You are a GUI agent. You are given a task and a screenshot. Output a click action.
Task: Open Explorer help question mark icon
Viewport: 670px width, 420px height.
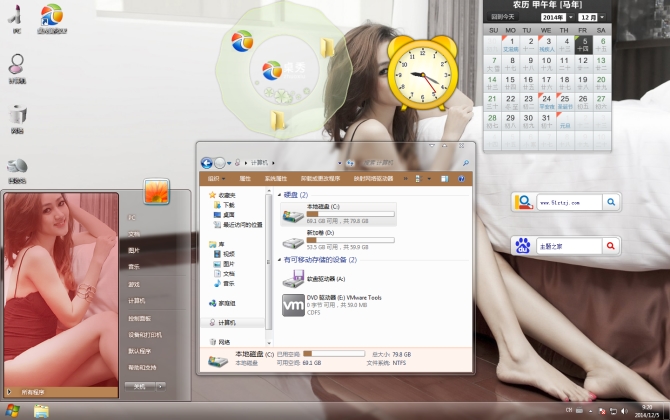(x=461, y=179)
